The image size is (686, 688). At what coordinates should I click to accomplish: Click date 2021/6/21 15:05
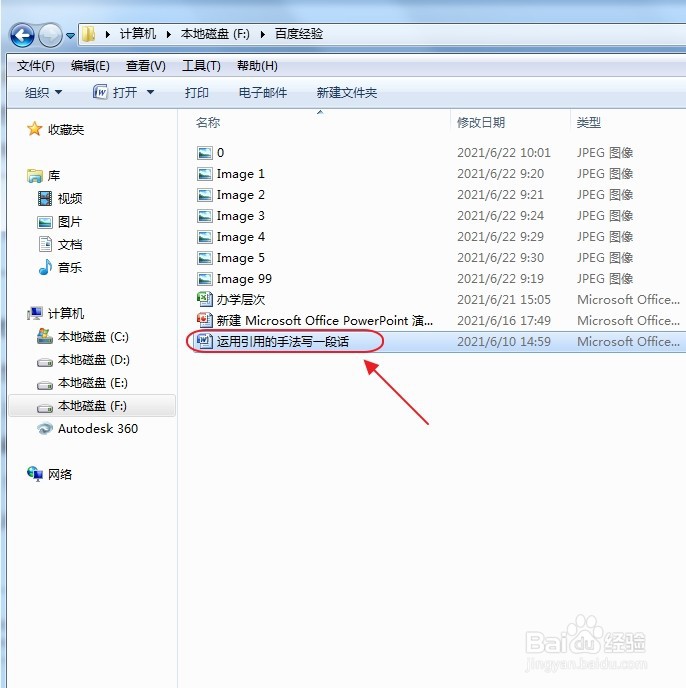pyautogui.click(x=503, y=300)
